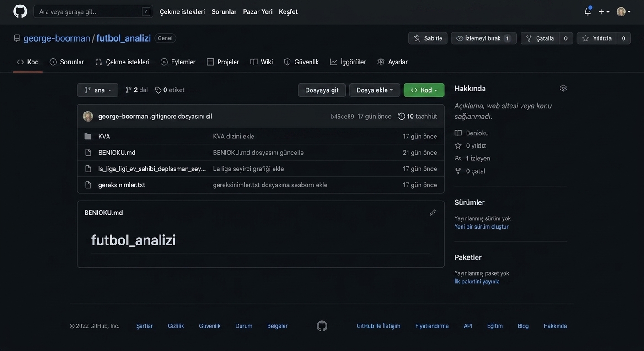Image resolution: width=644 pixels, height=351 pixels.
Task: Open the george-boorman owner link
Action: point(57,38)
